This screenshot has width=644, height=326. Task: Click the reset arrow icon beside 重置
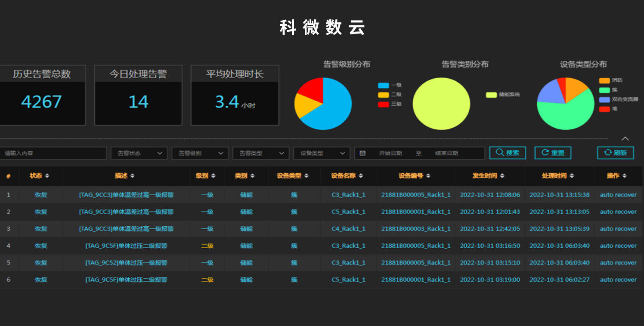pyautogui.click(x=545, y=153)
